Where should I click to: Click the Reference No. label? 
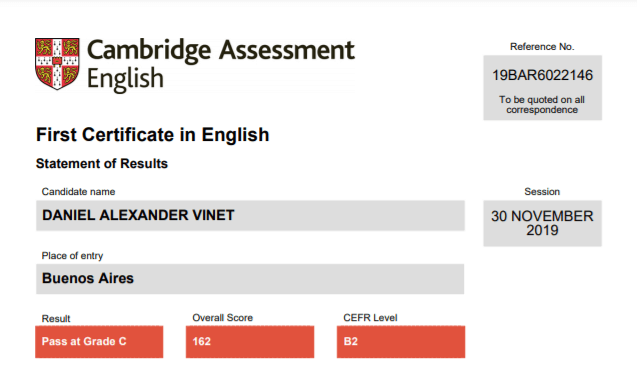[542, 47]
